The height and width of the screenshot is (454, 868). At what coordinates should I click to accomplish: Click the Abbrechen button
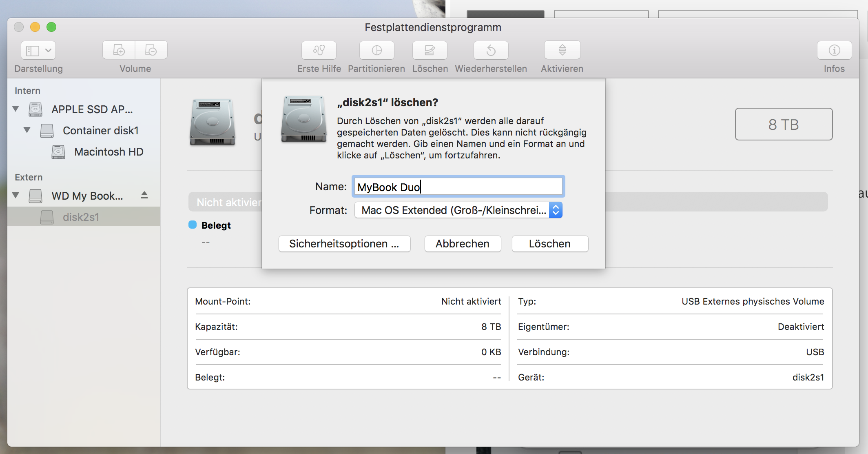click(x=463, y=244)
